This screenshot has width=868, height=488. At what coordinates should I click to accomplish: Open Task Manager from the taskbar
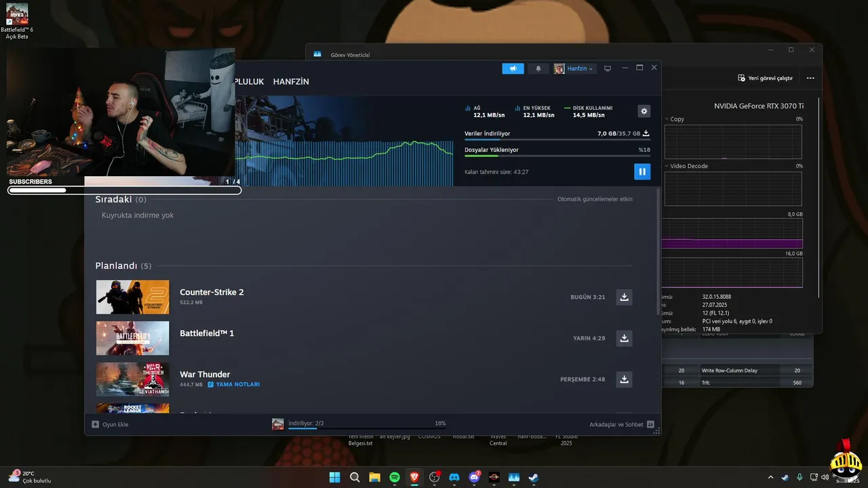(514, 477)
